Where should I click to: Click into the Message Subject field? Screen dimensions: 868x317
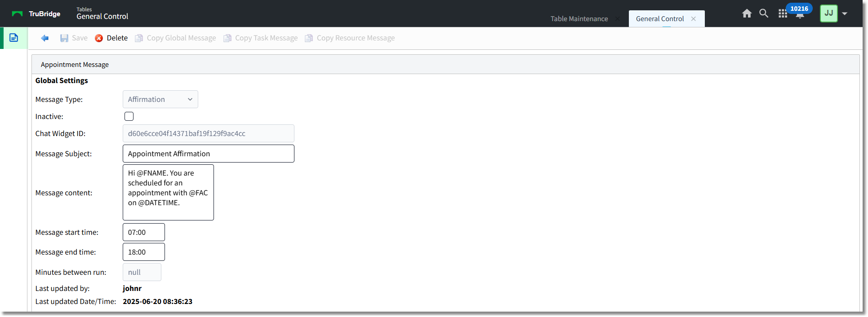(x=208, y=154)
